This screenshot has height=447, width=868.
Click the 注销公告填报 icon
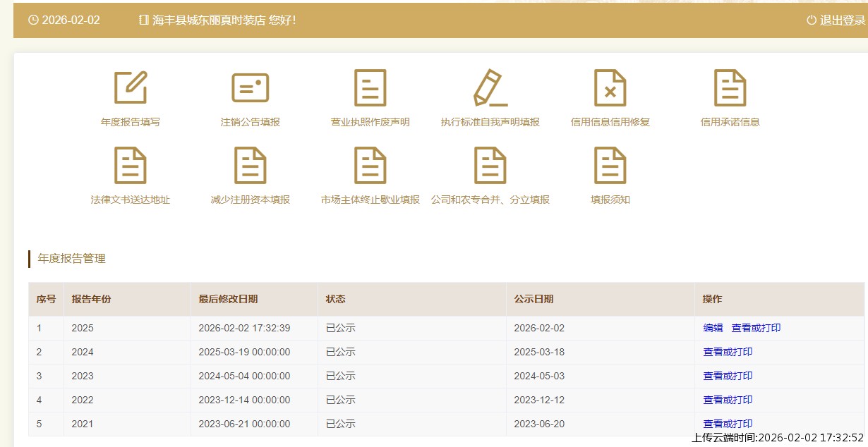(251, 88)
